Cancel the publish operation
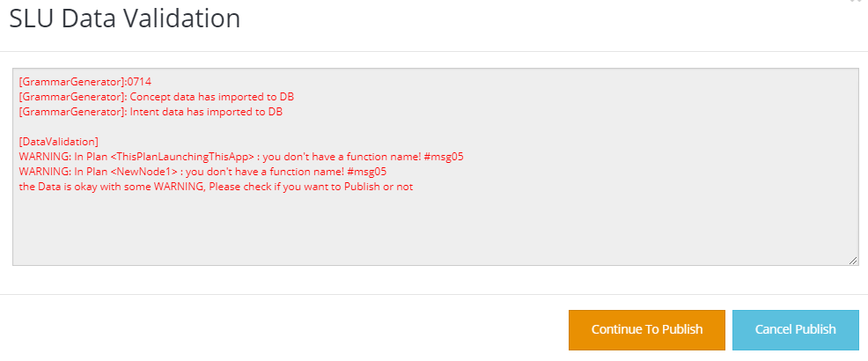 coord(796,330)
